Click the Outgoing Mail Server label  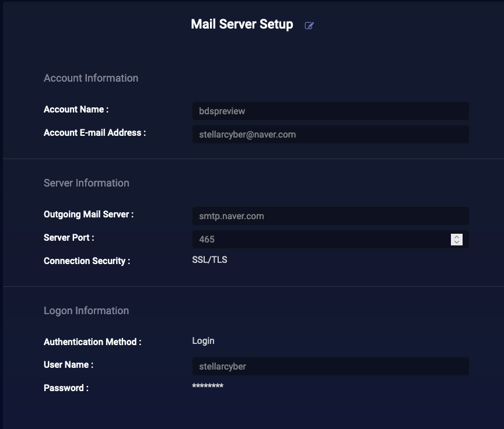89,214
